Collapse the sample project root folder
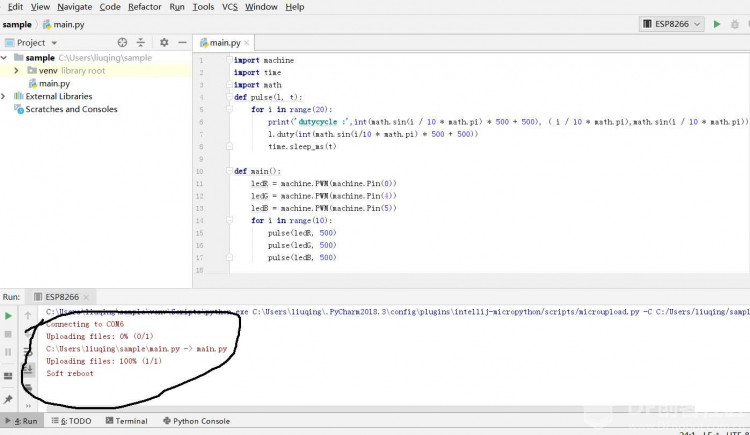 click(4, 57)
